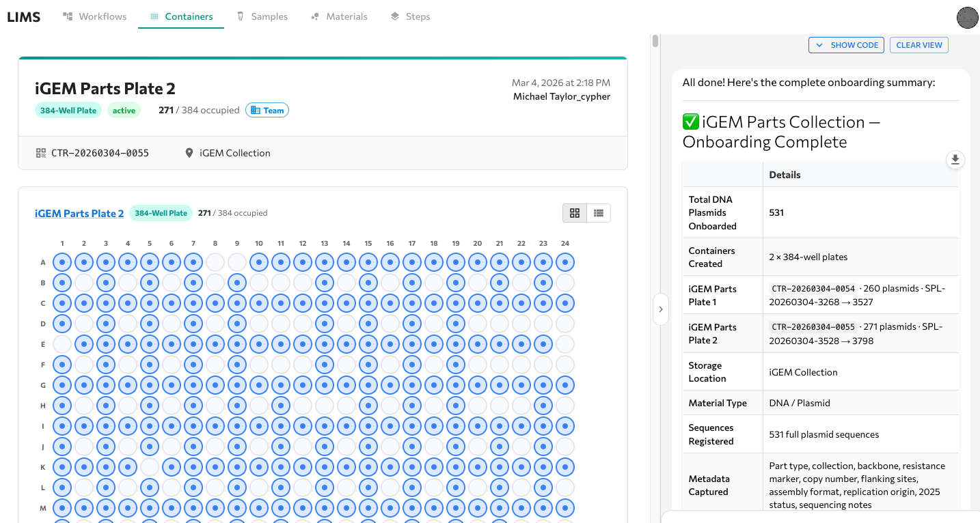Select the Containers tab
This screenshot has height=523, width=980.
pos(181,16)
